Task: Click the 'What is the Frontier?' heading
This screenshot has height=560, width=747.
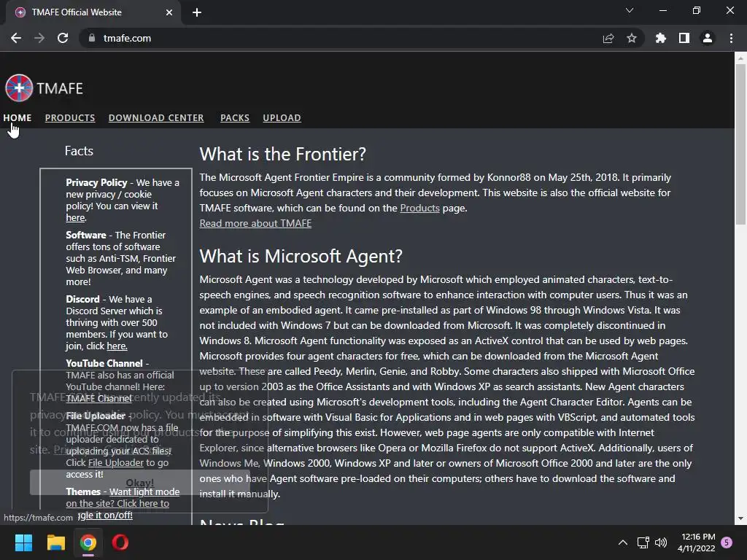Action: pyautogui.click(x=282, y=155)
